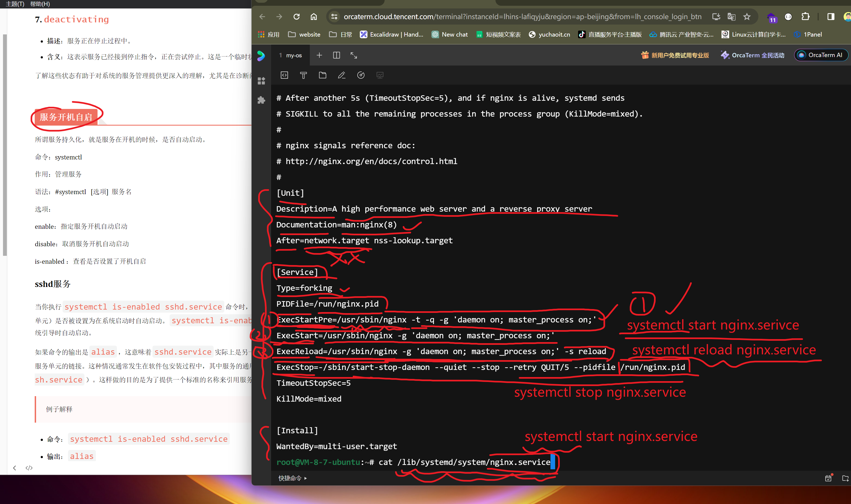
Task: Click OrcaTerm 全民活动 link
Action: 752,55
